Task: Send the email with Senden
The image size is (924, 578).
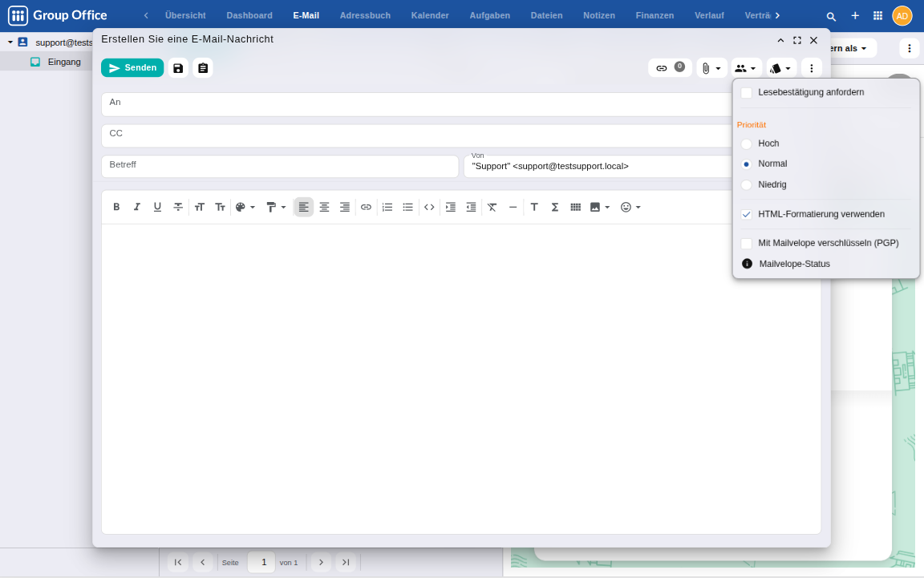Action: [x=132, y=68]
